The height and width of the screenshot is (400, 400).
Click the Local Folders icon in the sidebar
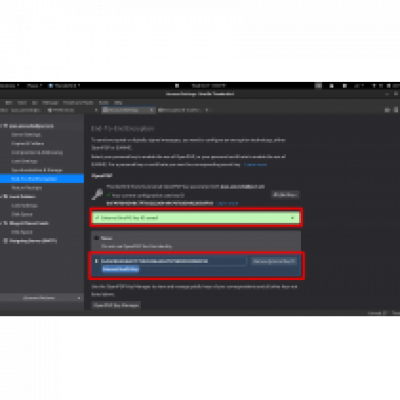(6, 197)
